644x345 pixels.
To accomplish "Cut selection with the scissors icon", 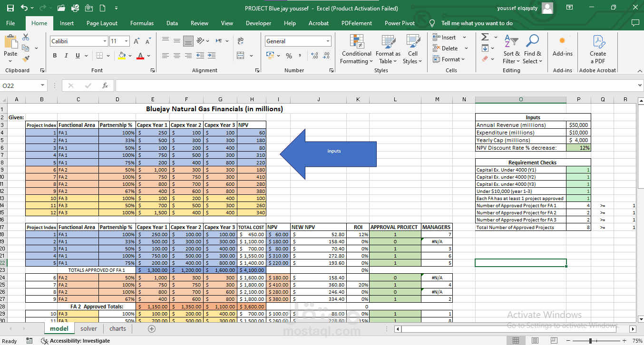I will coord(26,37).
